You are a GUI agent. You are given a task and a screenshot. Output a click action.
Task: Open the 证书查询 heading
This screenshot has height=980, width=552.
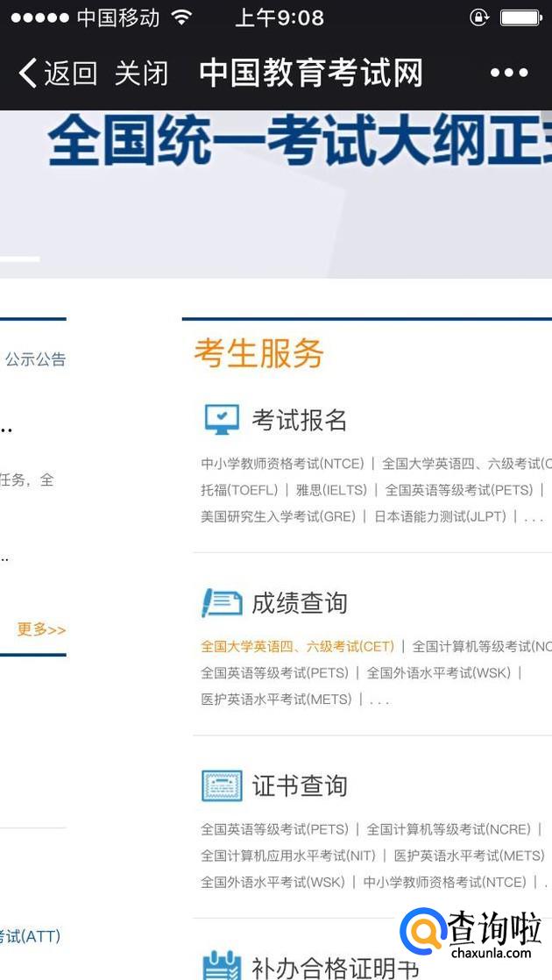[x=299, y=786]
